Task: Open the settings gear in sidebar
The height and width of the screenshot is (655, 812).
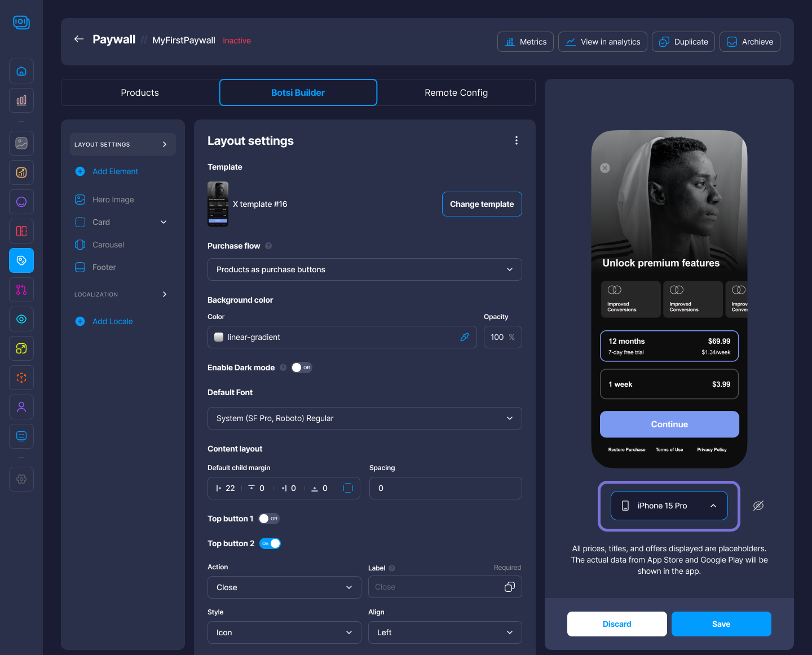Action: coord(21,479)
